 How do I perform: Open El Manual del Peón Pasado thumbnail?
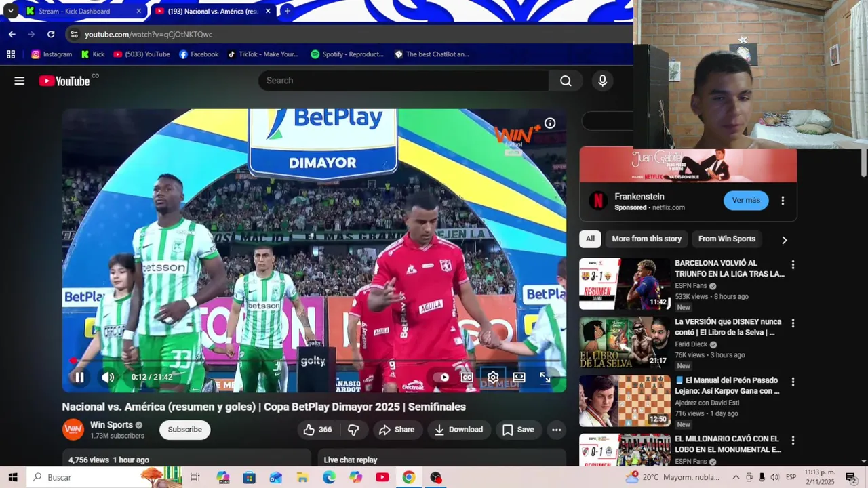click(625, 401)
